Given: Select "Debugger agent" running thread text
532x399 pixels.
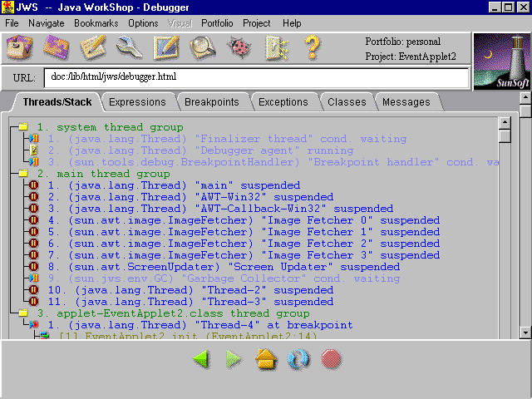Looking at the screenshot, I should click(x=200, y=150).
